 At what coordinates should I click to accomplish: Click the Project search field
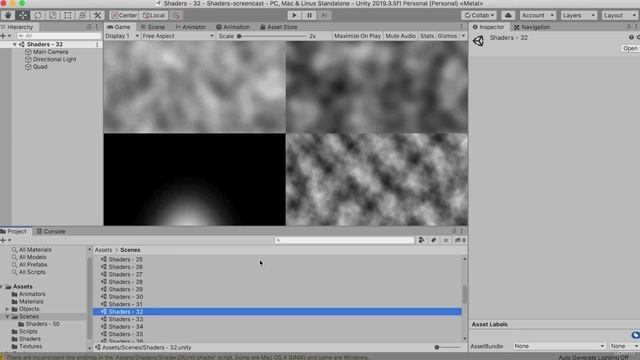point(344,240)
